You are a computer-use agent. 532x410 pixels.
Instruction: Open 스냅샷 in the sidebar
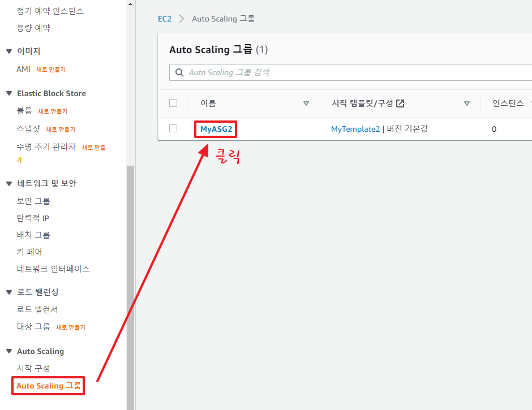tap(28, 129)
